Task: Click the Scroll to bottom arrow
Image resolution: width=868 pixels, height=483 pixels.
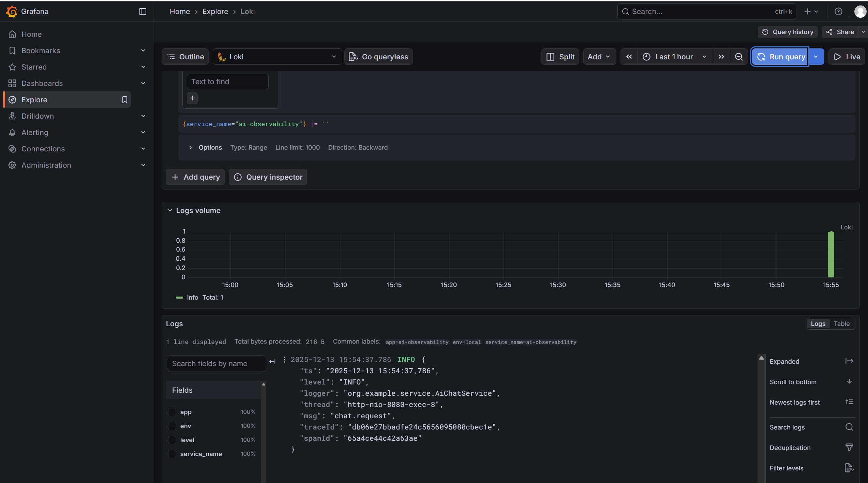Action: pos(849,382)
